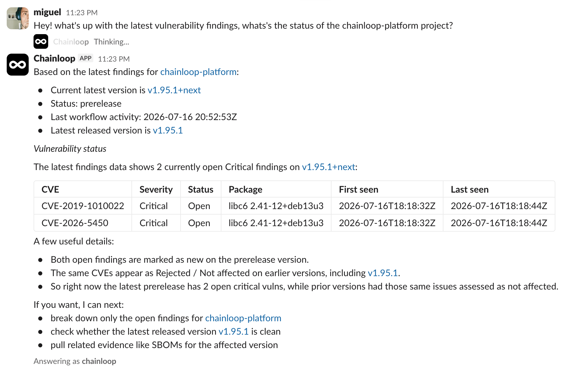
Task: Click the Last seen column header
Action: (499, 189)
